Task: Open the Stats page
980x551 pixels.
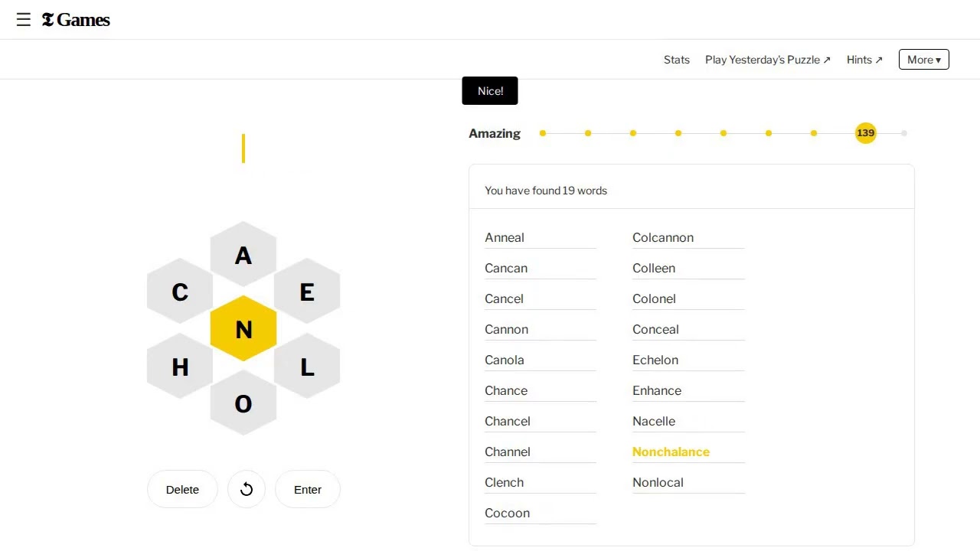Action: coord(676,60)
